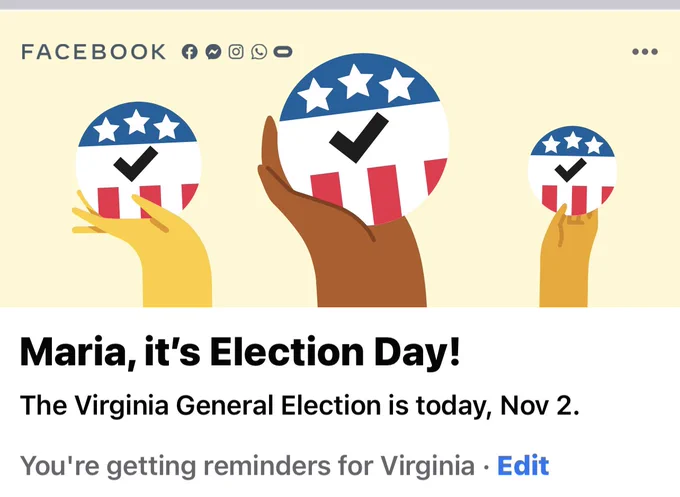
Task: Click the WhatsApp icon in header
Action: point(259,52)
